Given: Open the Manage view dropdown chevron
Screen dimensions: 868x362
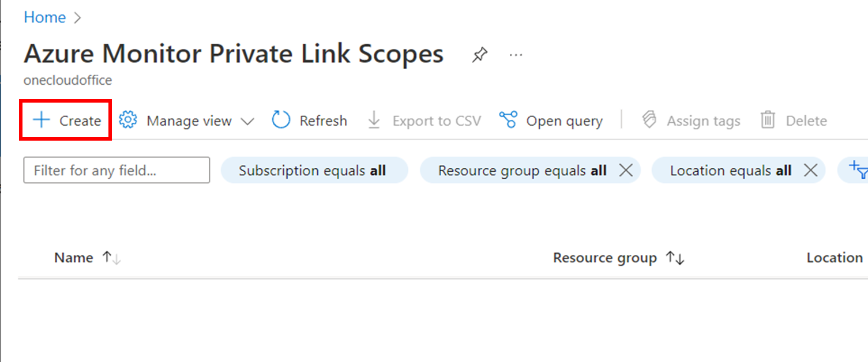Looking at the screenshot, I should [x=248, y=121].
